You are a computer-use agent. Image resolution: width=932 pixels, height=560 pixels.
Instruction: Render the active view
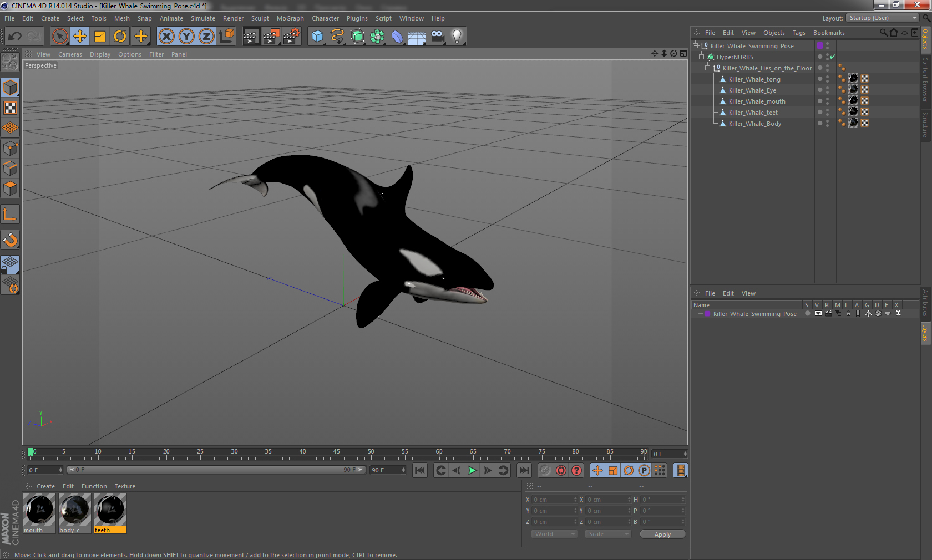(x=251, y=37)
